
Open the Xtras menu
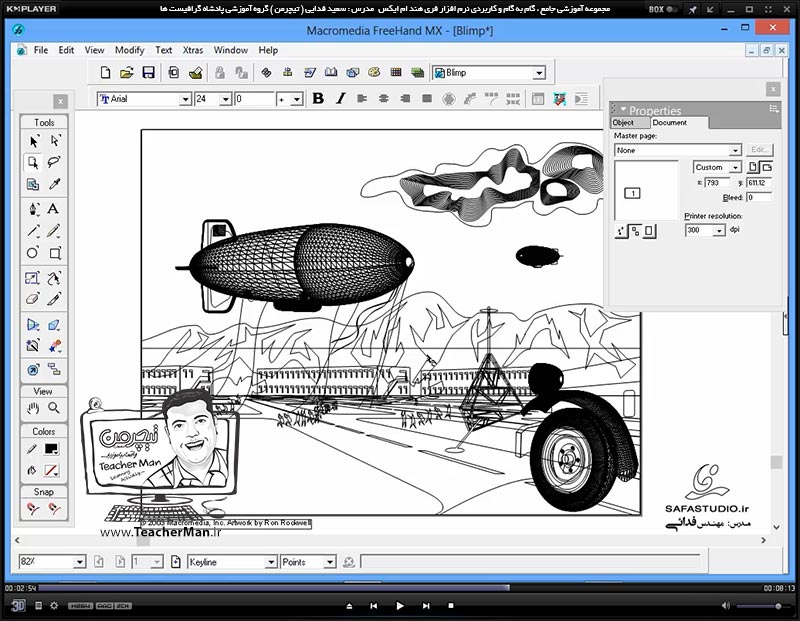pyautogui.click(x=193, y=50)
